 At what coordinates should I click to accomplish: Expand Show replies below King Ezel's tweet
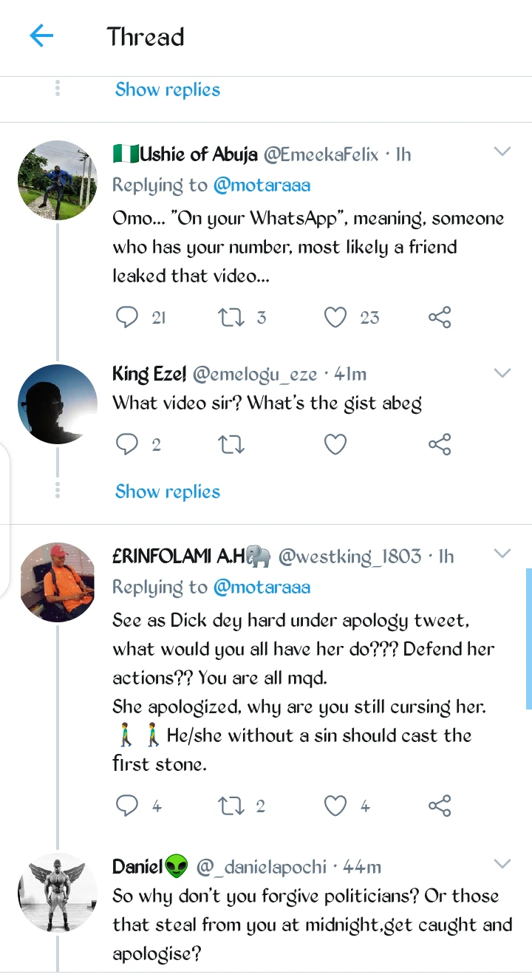(x=168, y=491)
